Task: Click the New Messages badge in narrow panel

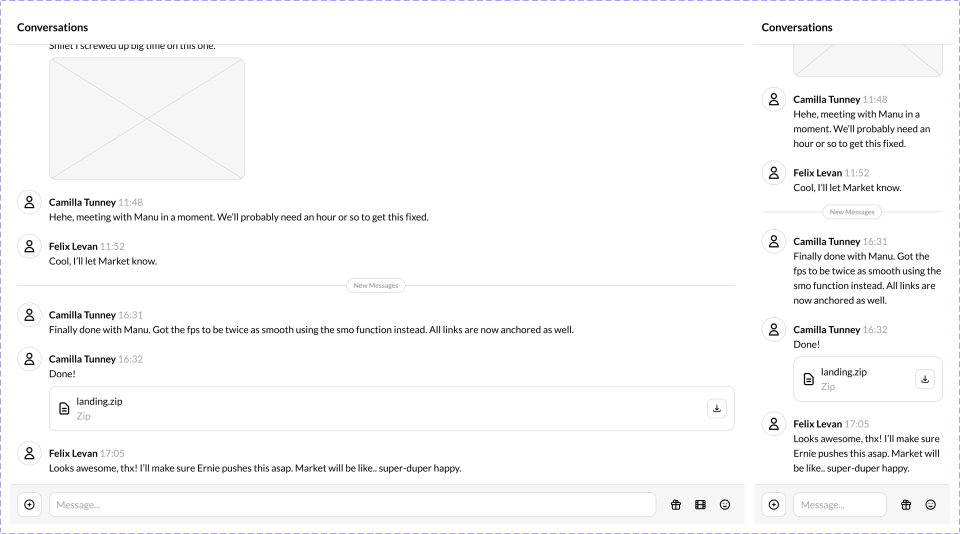Action: [852, 212]
